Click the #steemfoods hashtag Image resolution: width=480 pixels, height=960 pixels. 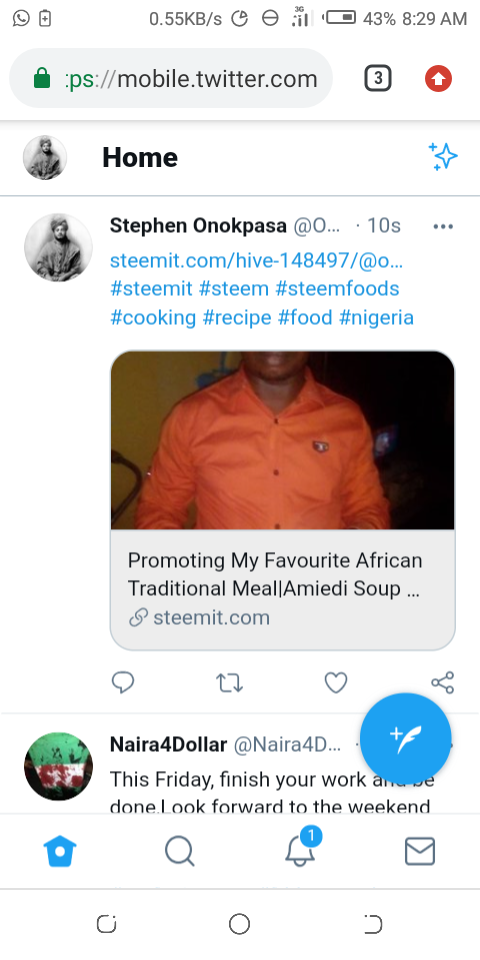337,288
